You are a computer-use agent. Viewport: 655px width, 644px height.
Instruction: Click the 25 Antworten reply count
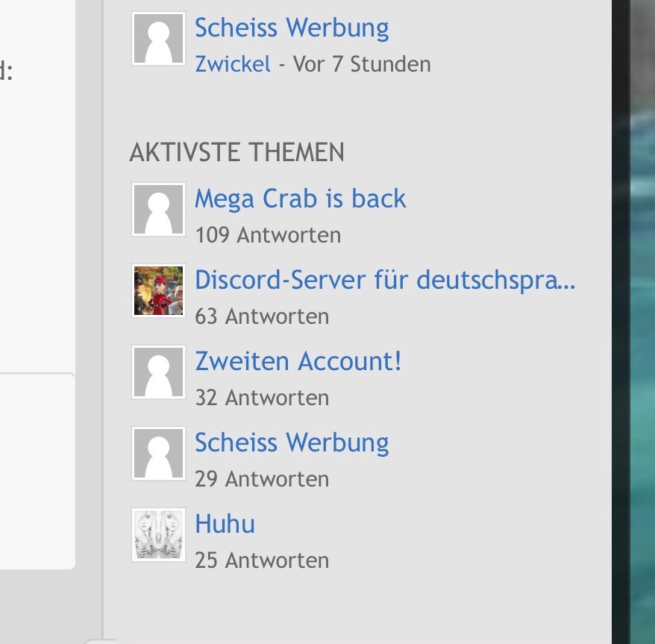[x=262, y=560]
